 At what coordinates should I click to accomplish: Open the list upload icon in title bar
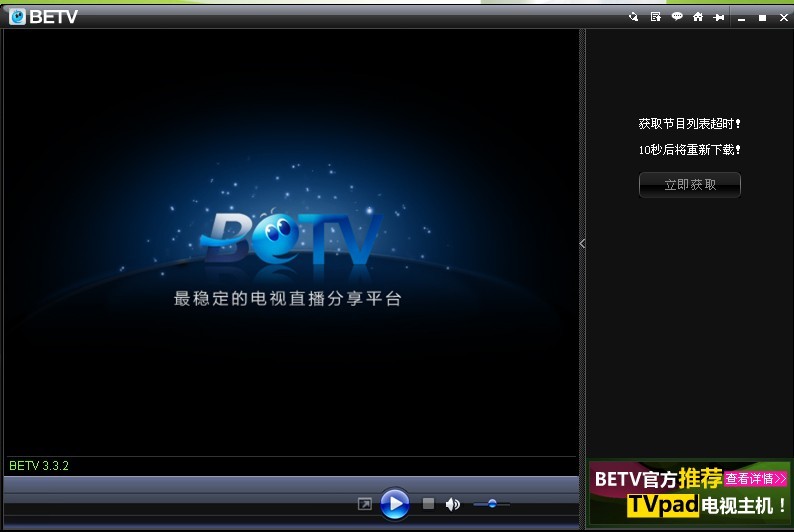[x=655, y=17]
